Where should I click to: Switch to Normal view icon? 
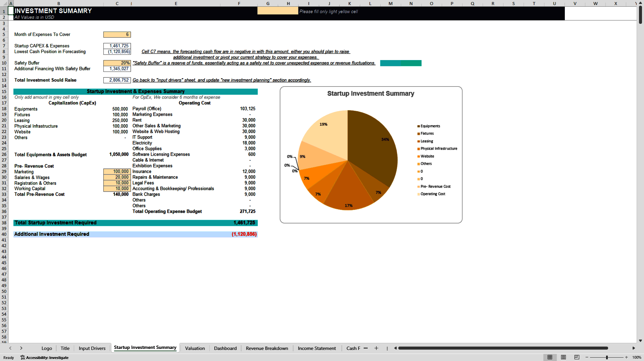(x=550, y=357)
